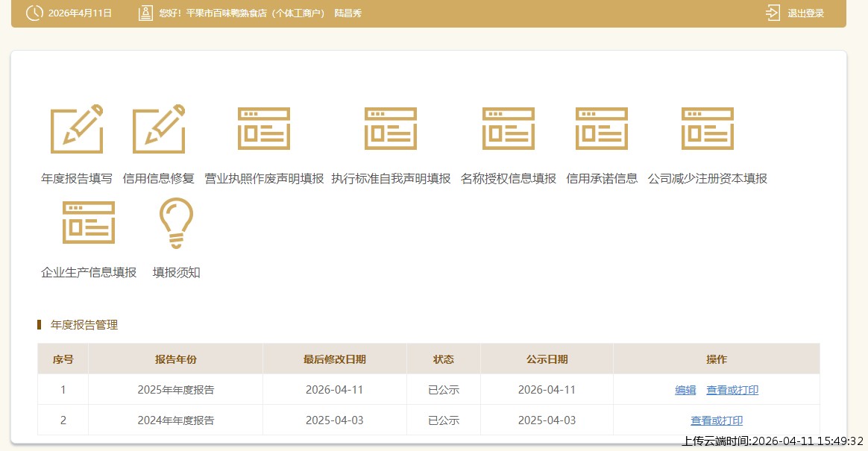Select the 2024年年度报告 table cell
The width and height of the screenshot is (868, 451).
175,420
